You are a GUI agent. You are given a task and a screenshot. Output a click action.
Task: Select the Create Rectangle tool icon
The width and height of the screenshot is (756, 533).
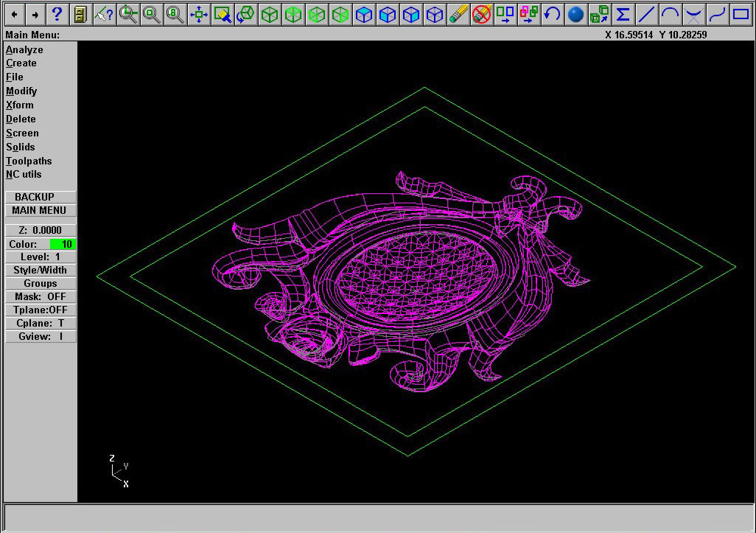pyautogui.click(x=741, y=14)
